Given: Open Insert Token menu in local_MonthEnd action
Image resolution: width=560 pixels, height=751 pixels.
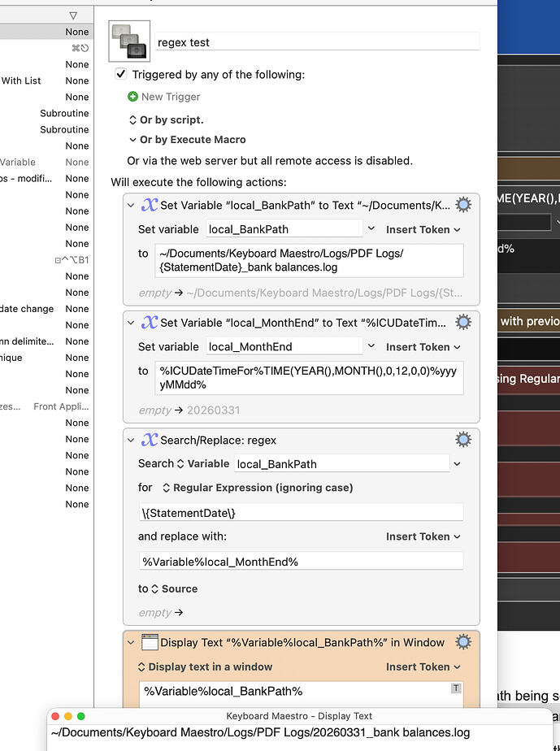Looking at the screenshot, I should [x=423, y=347].
